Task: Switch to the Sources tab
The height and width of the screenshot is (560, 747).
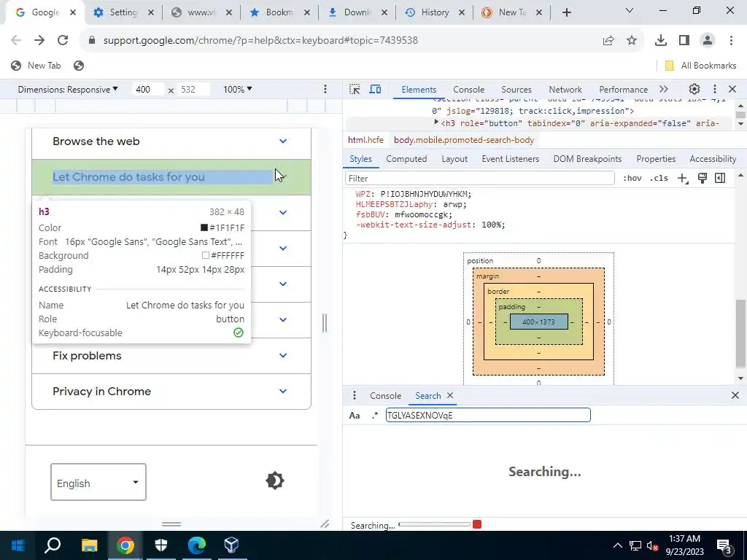Action: 516,90
